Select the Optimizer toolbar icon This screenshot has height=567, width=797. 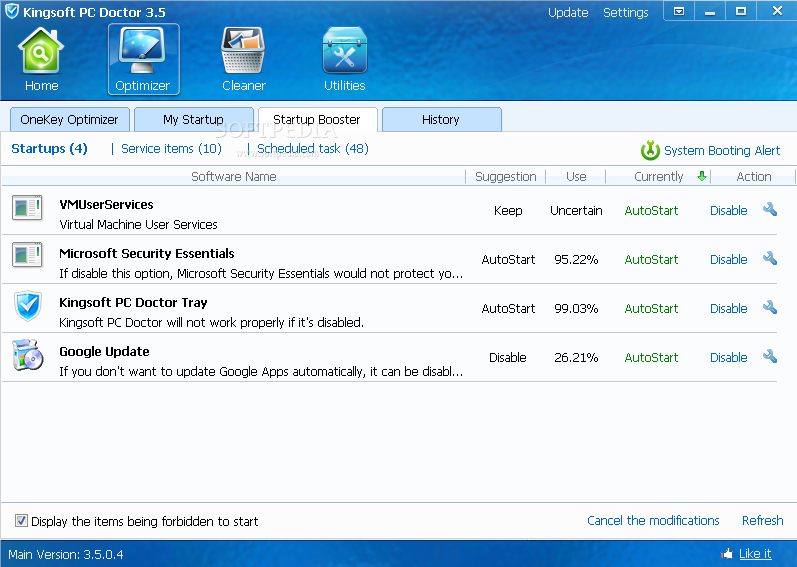pyautogui.click(x=142, y=52)
